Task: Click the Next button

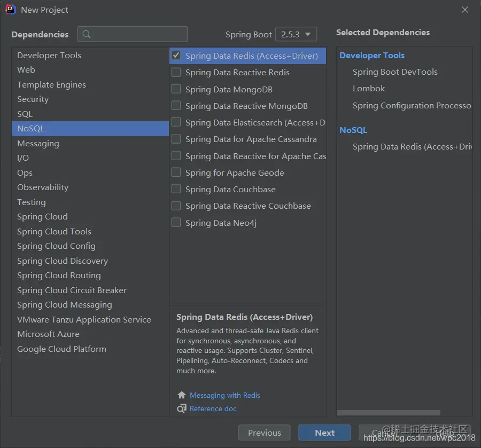Action: tap(324, 433)
